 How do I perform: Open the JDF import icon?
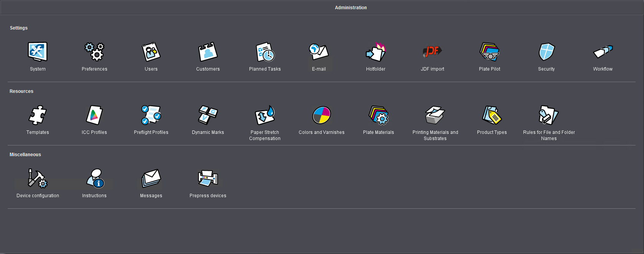[433, 52]
